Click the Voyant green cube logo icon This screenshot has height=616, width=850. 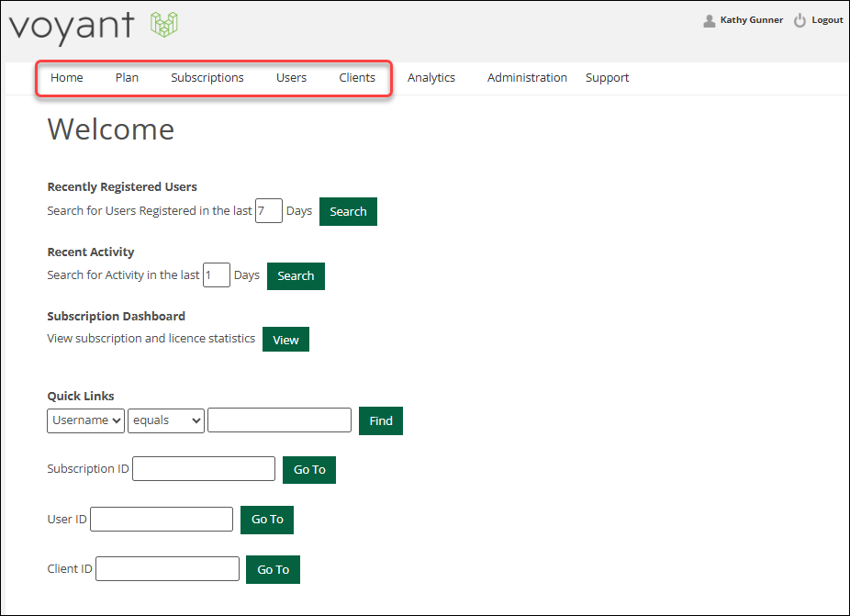[x=163, y=25]
